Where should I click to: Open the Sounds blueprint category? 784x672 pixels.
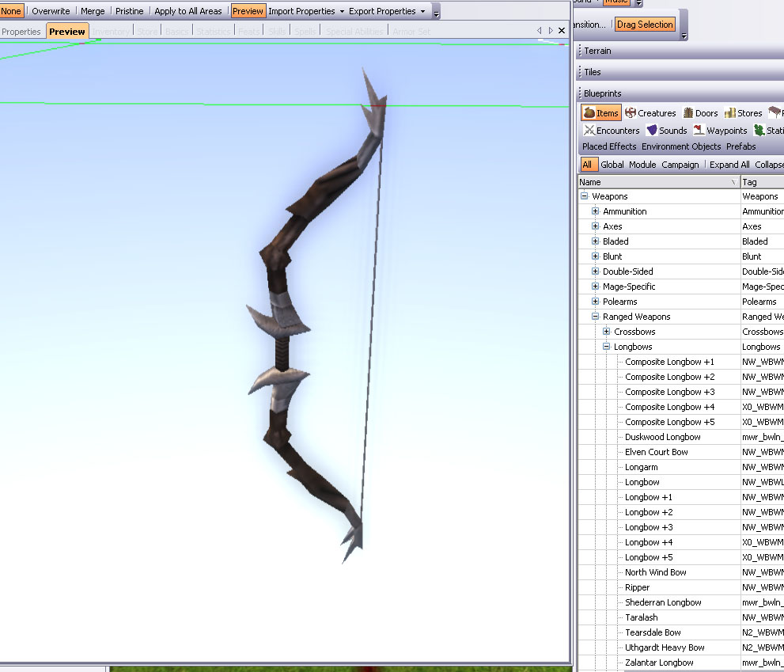pos(667,131)
